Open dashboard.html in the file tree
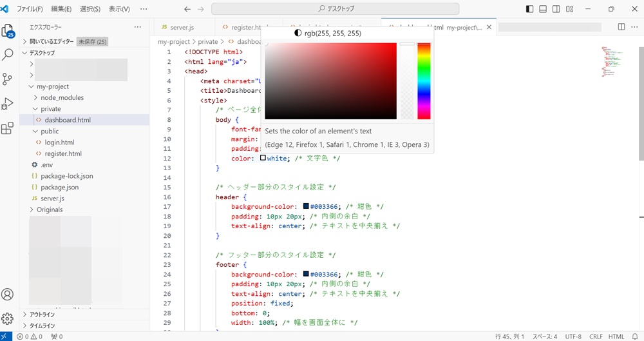 pos(84,120)
